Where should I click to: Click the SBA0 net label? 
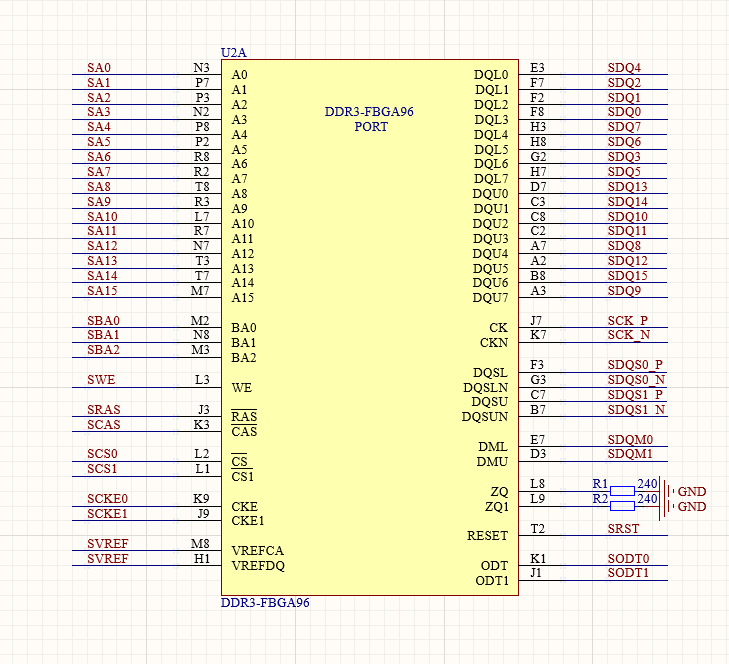103,321
